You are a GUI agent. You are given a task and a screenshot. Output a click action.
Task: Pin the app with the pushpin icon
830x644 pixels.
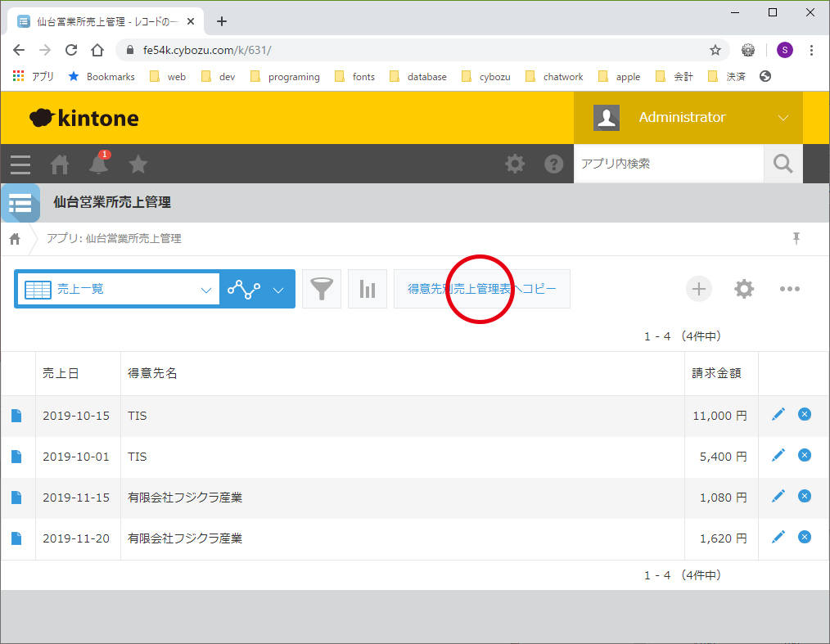796,239
